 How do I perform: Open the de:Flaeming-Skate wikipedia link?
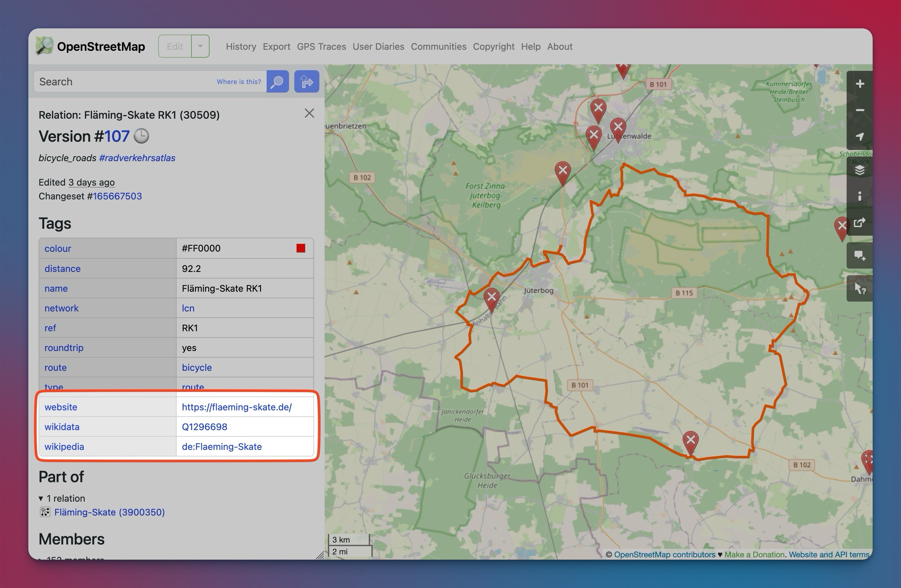(x=222, y=446)
